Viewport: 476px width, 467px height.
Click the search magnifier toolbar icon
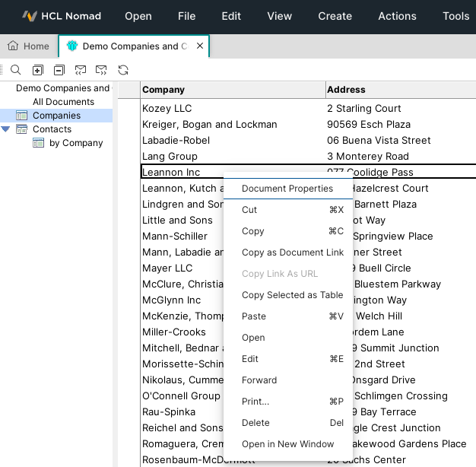16,70
